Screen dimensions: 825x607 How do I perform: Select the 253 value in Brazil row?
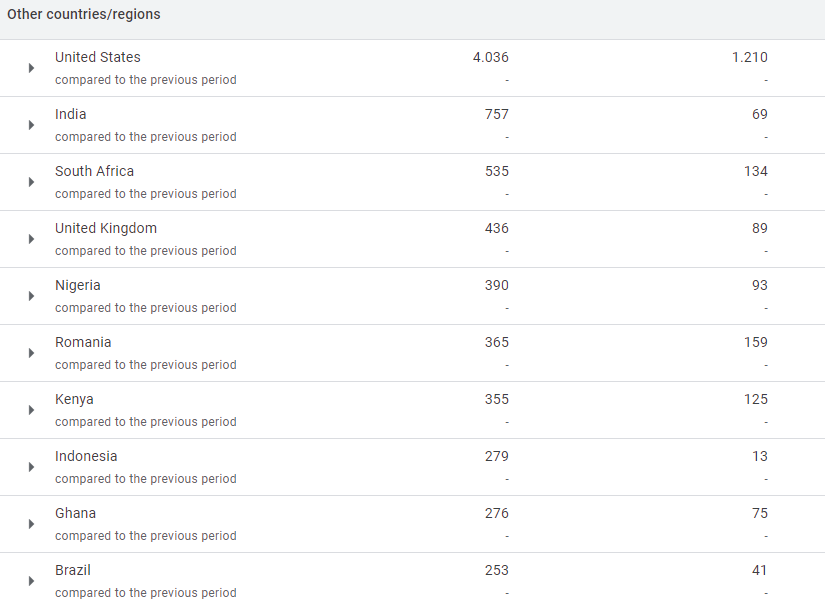pyautogui.click(x=496, y=570)
